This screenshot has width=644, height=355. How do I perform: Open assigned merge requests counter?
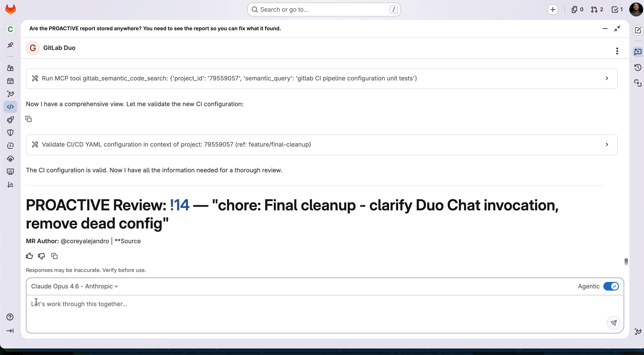[597, 10]
